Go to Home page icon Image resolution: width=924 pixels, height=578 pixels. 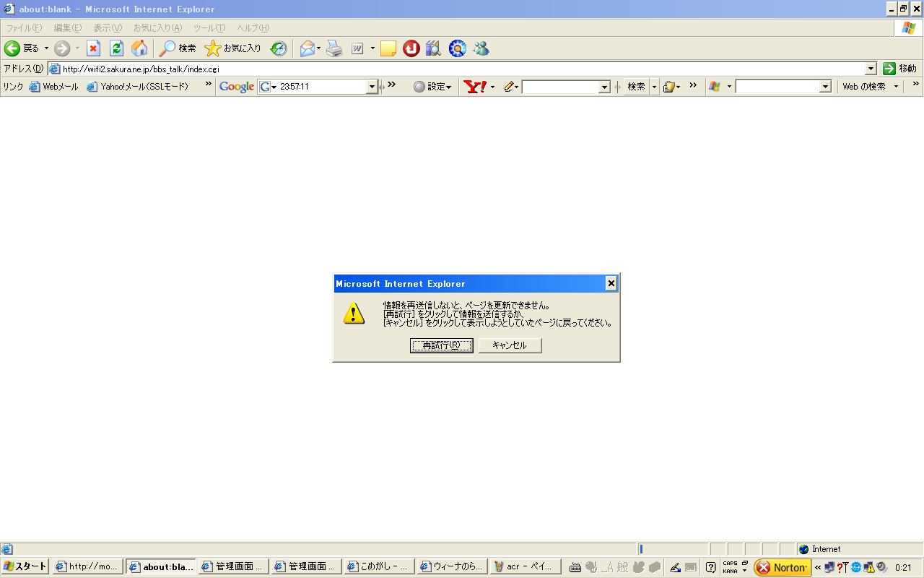[x=139, y=48]
